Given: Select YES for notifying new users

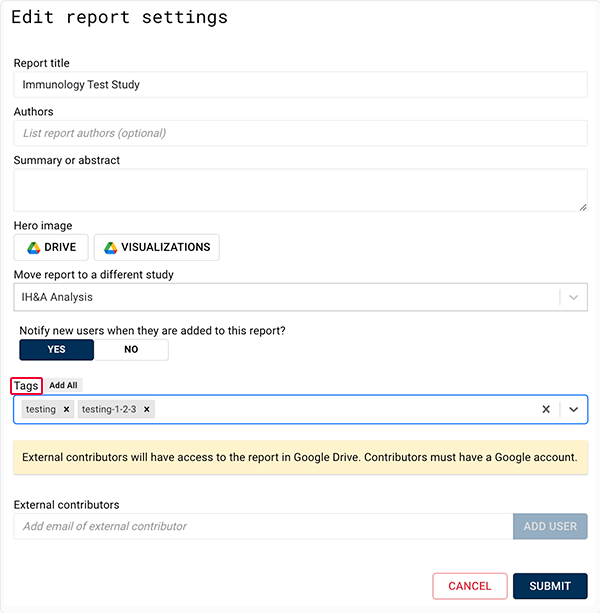Looking at the screenshot, I should click(x=56, y=349).
